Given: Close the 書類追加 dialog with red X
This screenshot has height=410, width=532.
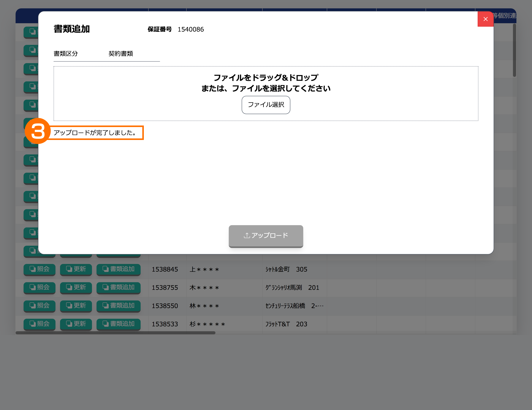Looking at the screenshot, I should pos(485,19).
